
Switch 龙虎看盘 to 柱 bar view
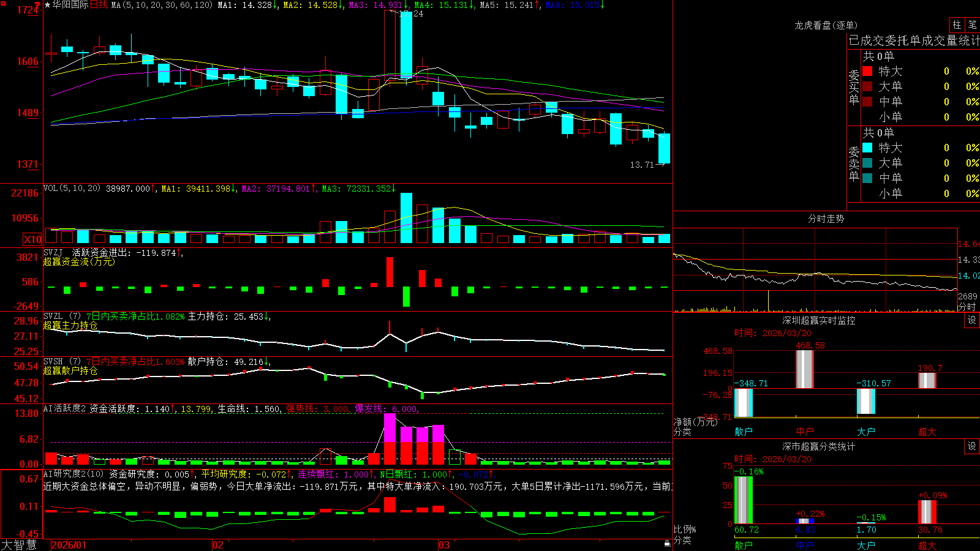pos(957,25)
